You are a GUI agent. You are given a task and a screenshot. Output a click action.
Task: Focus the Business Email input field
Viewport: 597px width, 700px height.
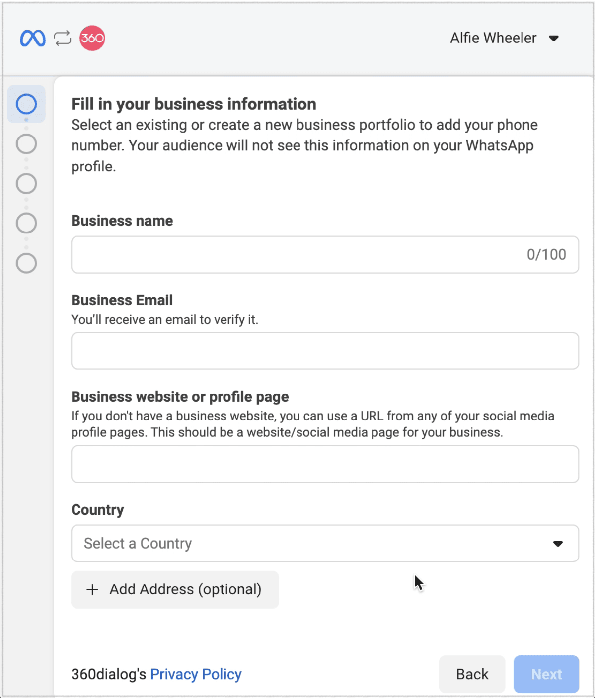[325, 351]
